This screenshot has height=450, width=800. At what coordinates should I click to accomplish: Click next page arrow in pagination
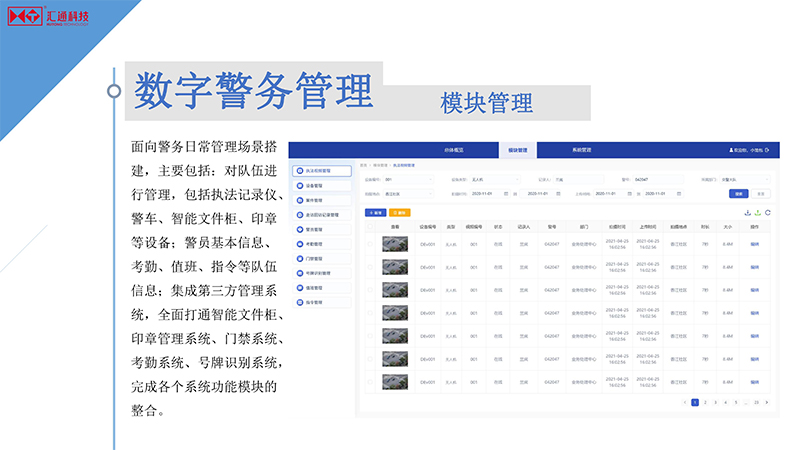[x=767, y=402]
